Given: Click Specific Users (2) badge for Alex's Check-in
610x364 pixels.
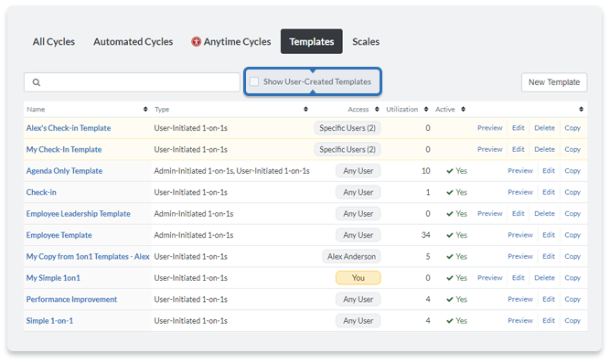Looking at the screenshot, I should point(348,128).
